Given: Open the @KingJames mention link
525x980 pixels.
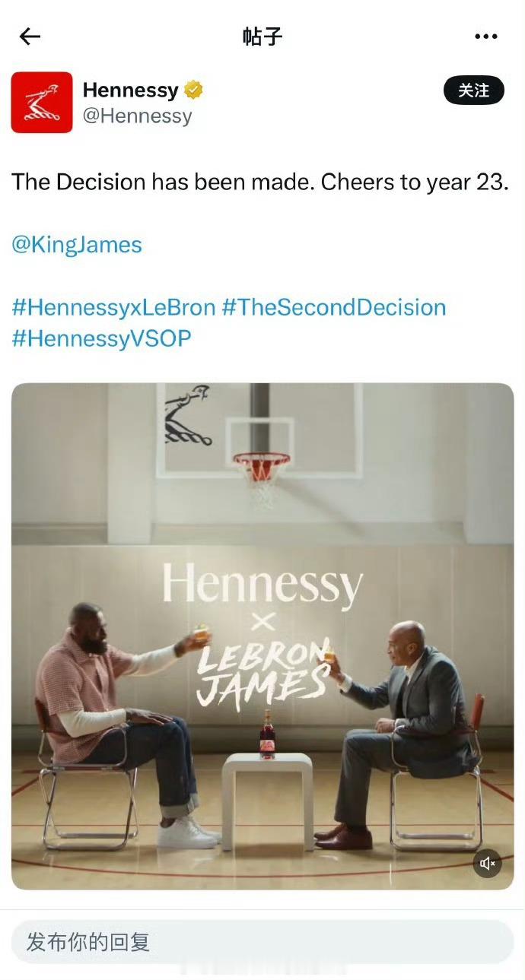Looking at the screenshot, I should pyautogui.click(x=77, y=245).
